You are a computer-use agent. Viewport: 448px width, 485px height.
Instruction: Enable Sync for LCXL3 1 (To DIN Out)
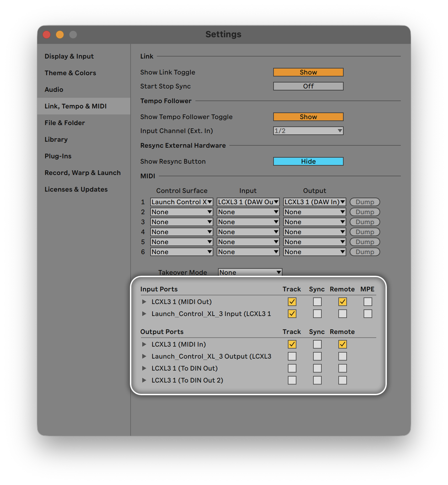pyautogui.click(x=317, y=368)
